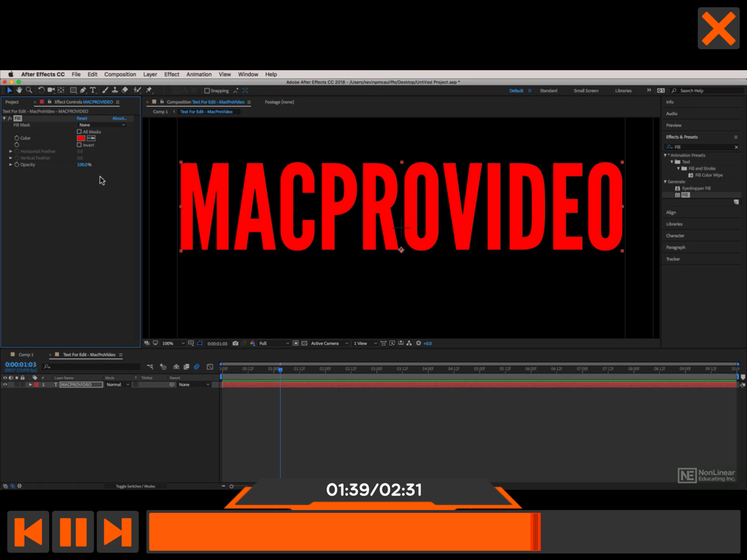
Task: Open the show channel RGB icon
Action: 252,343
